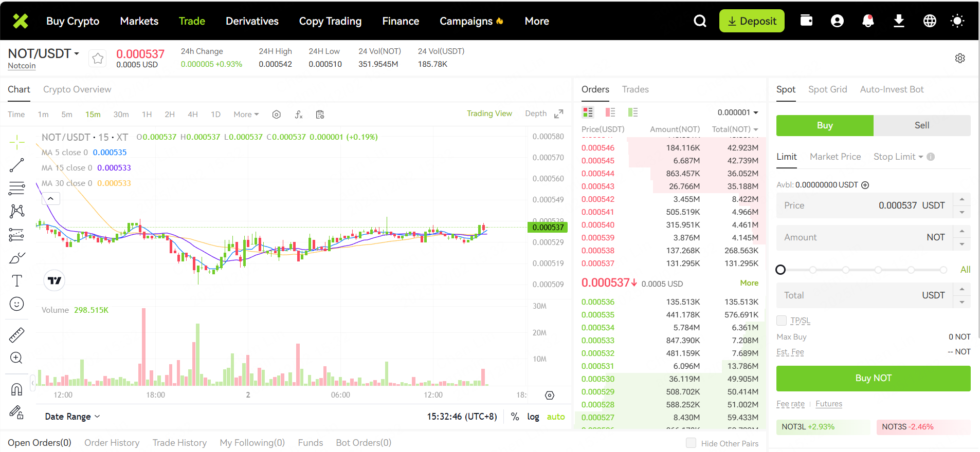Switch to the Trades tab
This screenshot has width=980, height=452.
click(x=635, y=89)
